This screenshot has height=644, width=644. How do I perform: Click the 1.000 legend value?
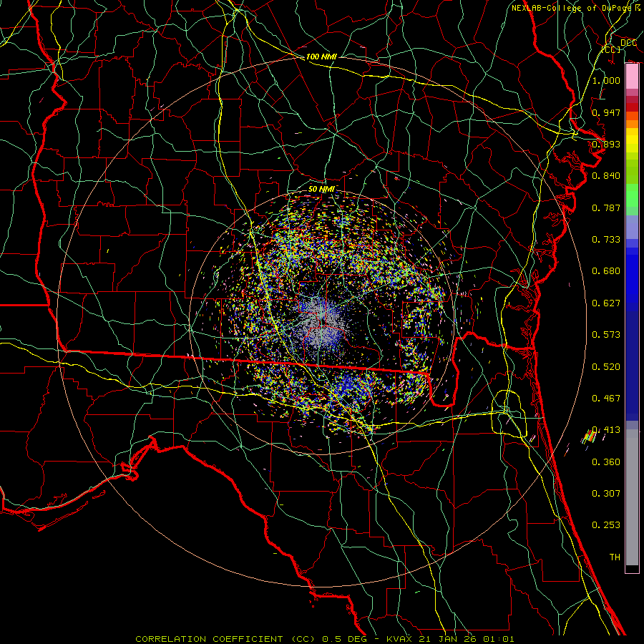(606, 80)
